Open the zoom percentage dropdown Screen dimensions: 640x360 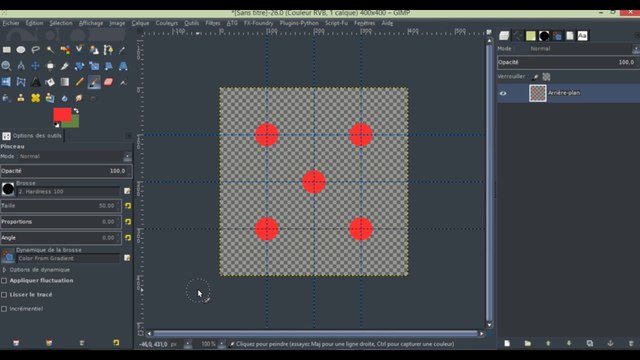(221, 344)
